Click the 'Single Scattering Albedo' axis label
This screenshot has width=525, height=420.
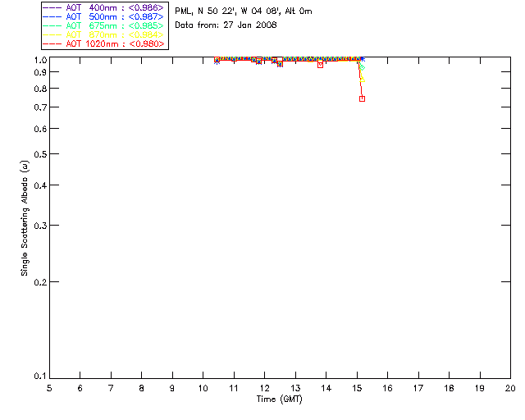click(x=25, y=218)
